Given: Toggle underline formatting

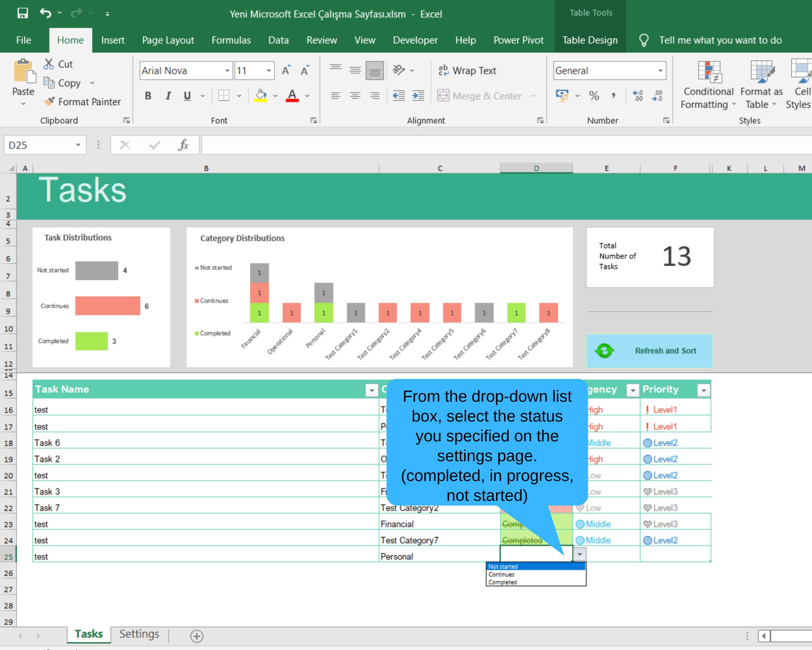Looking at the screenshot, I should 187,96.
